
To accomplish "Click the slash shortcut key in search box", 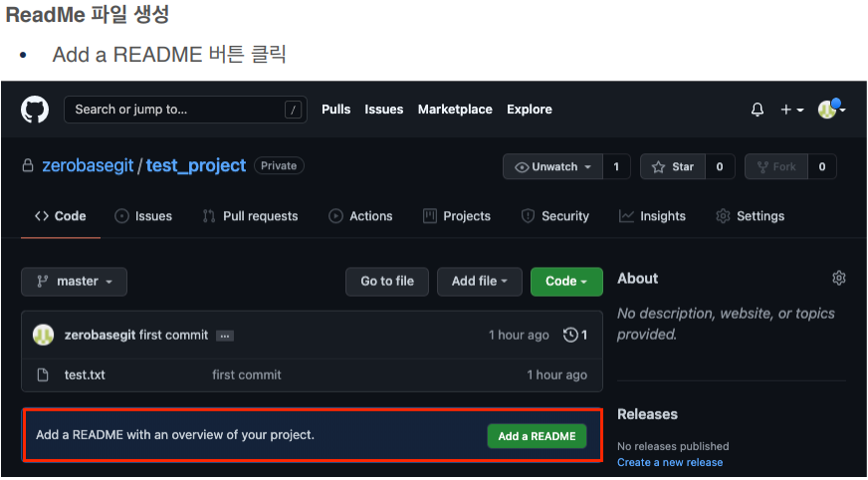I will point(293,110).
